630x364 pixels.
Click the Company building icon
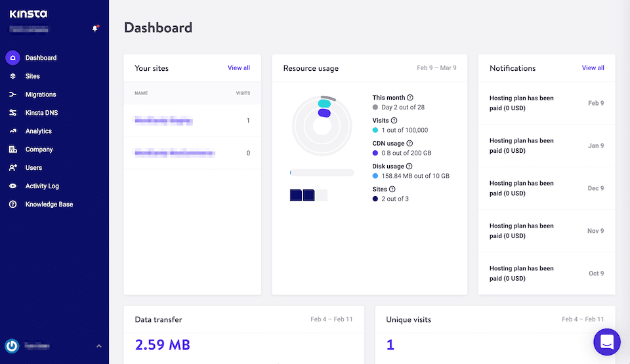pyautogui.click(x=12, y=150)
